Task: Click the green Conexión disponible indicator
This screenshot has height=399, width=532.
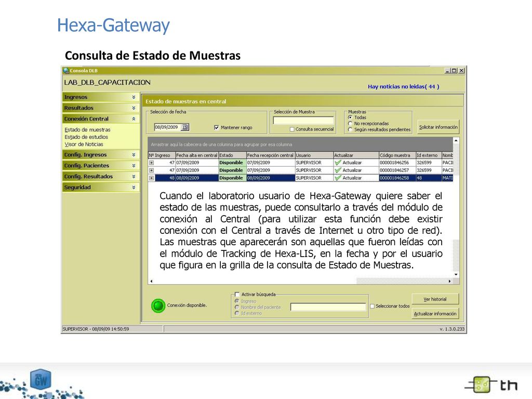Action: click(158, 305)
